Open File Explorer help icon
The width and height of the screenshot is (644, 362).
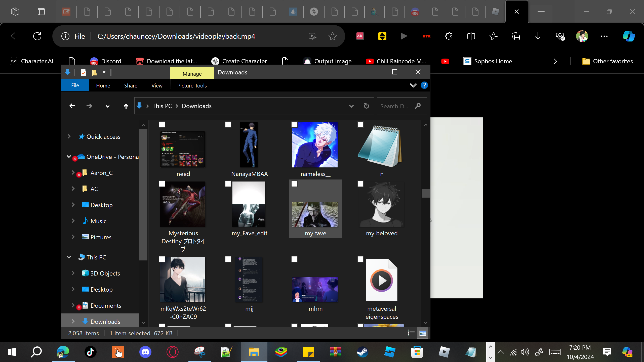coord(424,85)
